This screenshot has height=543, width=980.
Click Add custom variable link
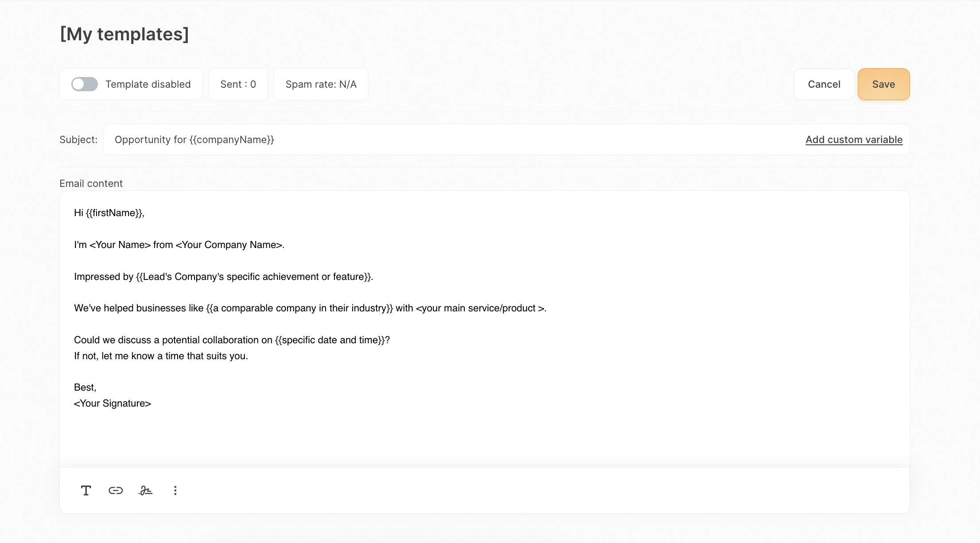coord(854,140)
